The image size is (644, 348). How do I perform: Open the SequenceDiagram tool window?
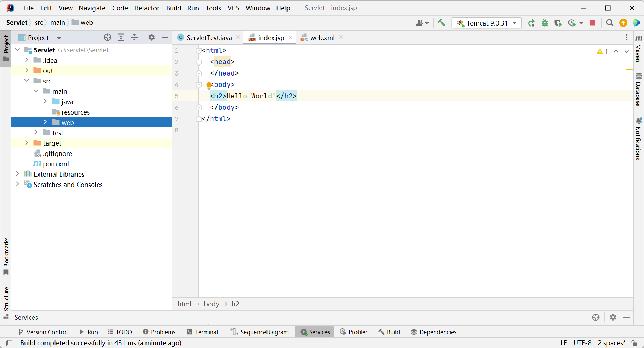click(x=260, y=332)
